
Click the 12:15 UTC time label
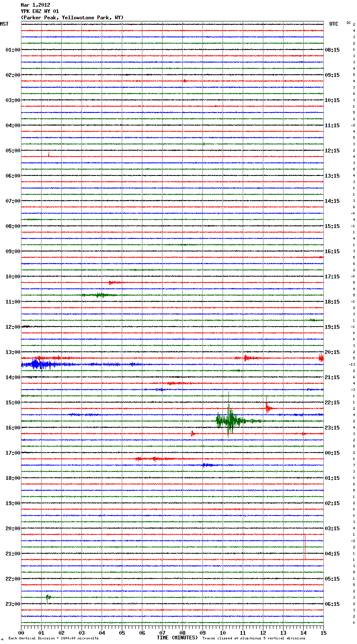tap(332, 151)
